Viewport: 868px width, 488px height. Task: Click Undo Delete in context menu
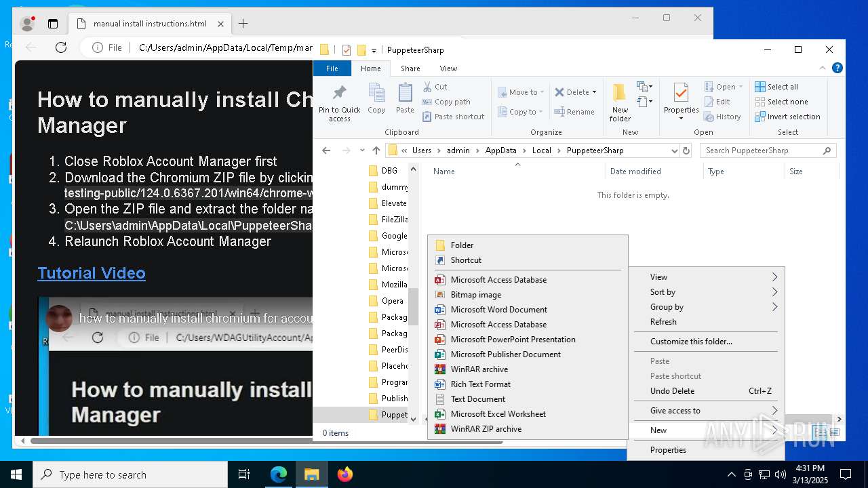pos(706,391)
